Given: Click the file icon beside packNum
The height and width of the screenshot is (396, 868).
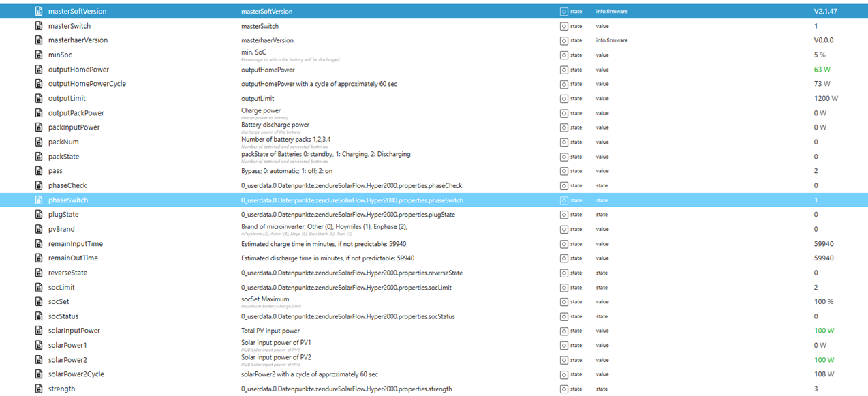Looking at the screenshot, I should 39,142.
